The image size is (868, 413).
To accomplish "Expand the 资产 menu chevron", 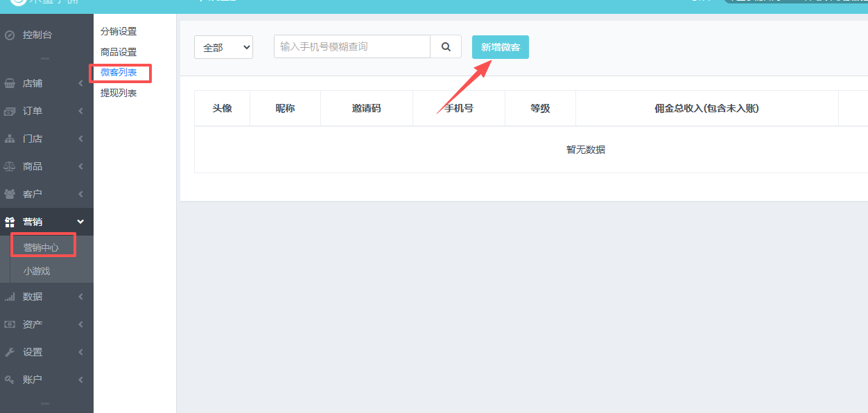I will coord(80,324).
